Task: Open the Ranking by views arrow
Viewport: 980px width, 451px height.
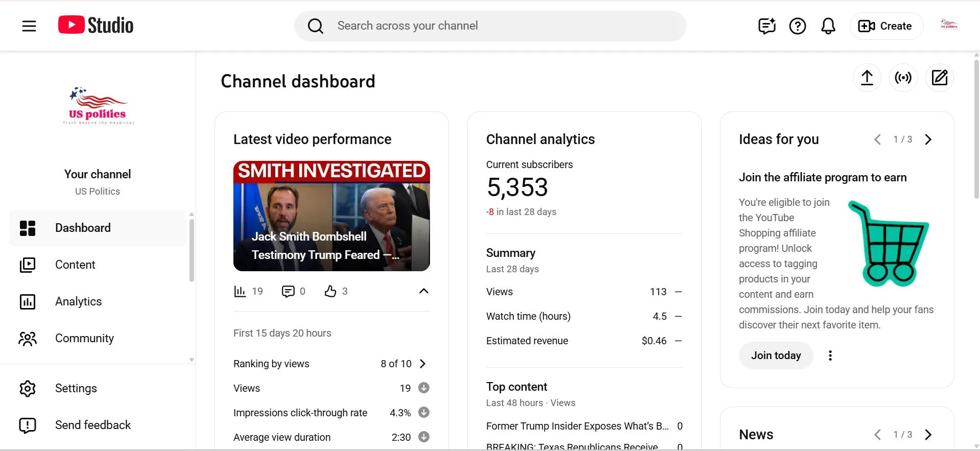Action: [x=423, y=364]
